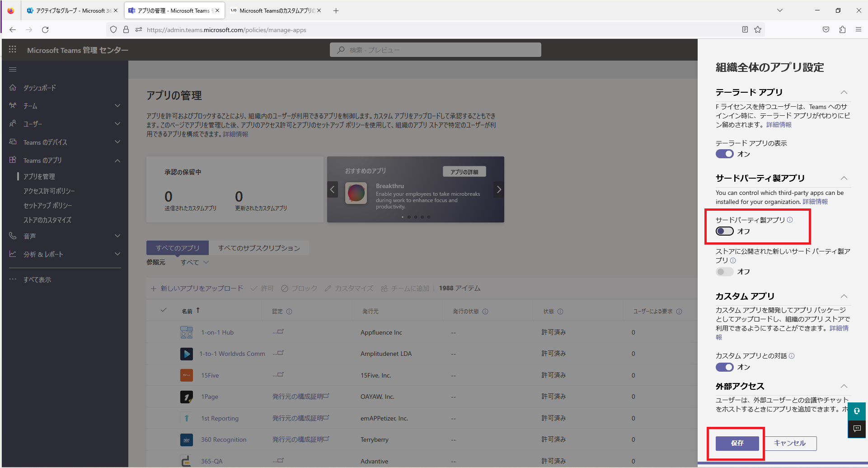
Task: Toggle テーラード アプリの表示 switch off
Action: (724, 154)
